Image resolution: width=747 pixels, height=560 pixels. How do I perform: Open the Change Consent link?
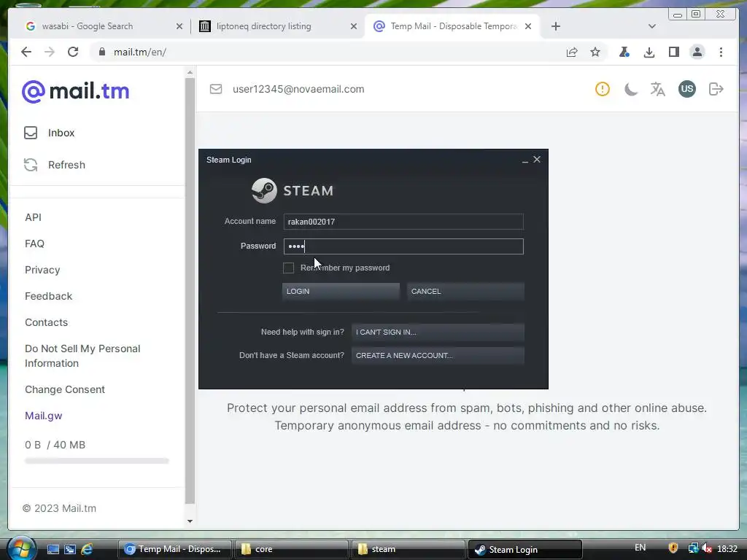coord(65,389)
